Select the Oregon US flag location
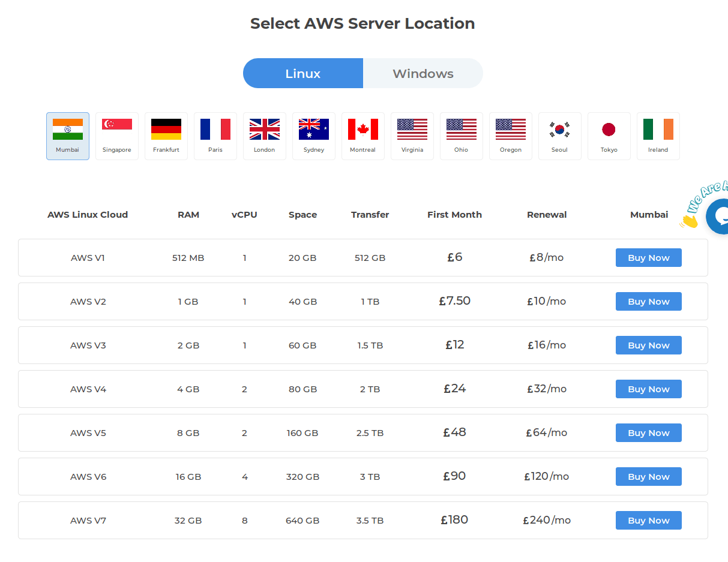 tap(511, 136)
